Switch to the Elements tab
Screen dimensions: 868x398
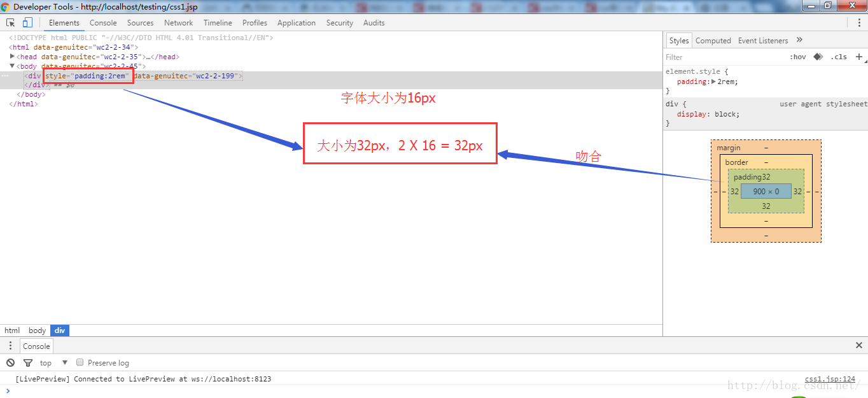coord(64,22)
